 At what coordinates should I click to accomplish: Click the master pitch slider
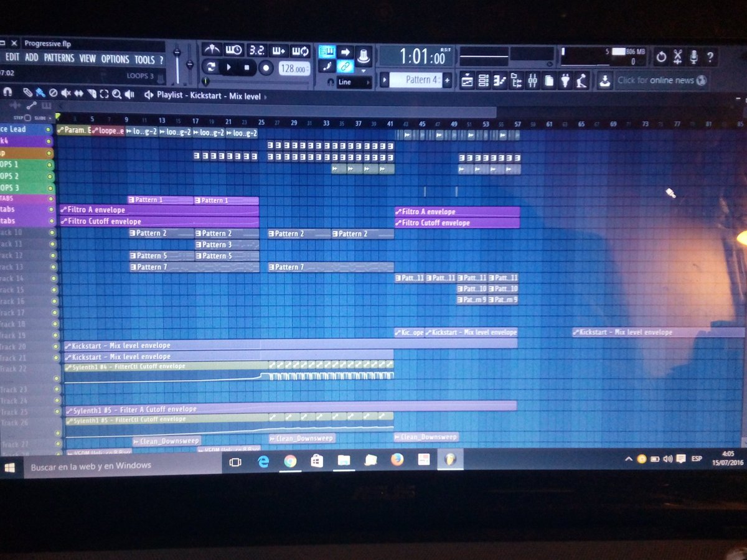pyautogui.click(x=190, y=64)
